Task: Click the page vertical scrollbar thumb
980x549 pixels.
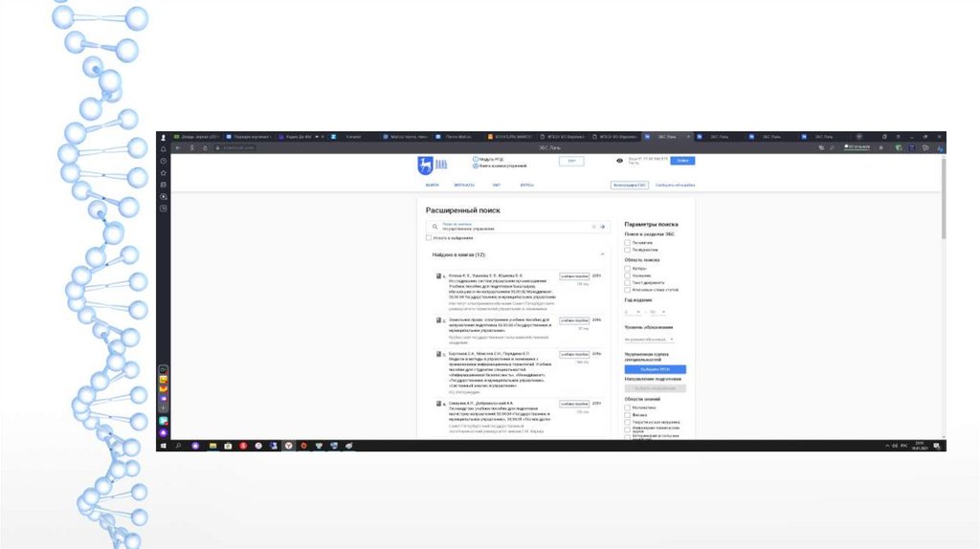Action: pos(943,198)
